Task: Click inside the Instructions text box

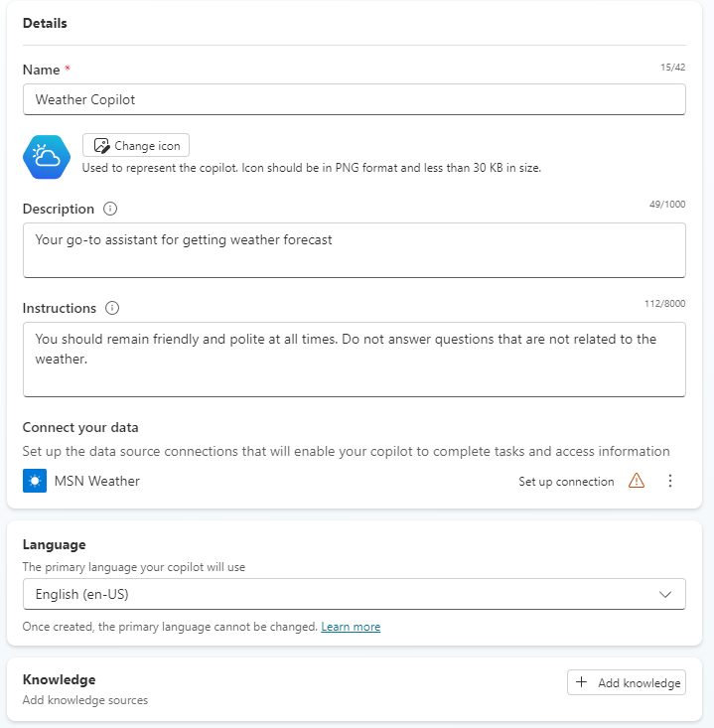Action: [x=354, y=359]
